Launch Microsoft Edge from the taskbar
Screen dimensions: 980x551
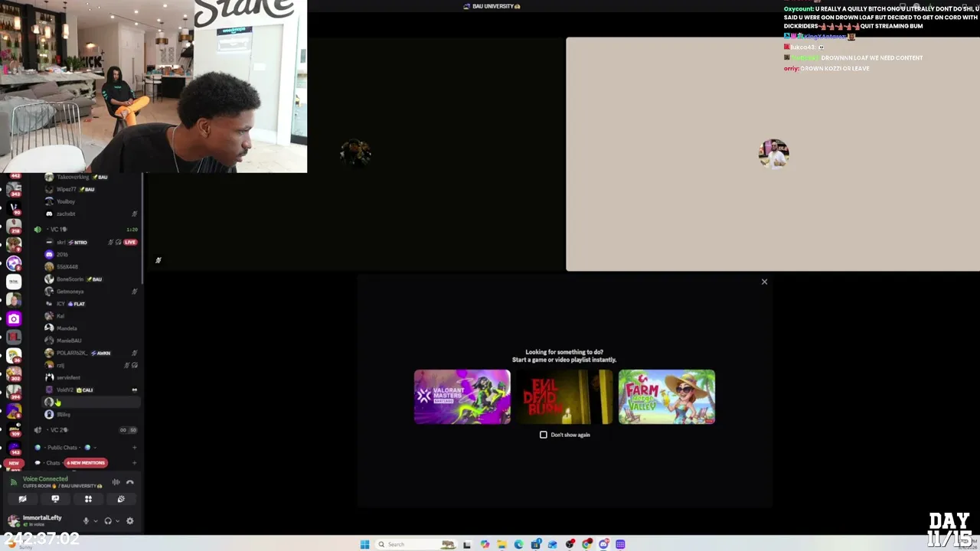click(518, 544)
